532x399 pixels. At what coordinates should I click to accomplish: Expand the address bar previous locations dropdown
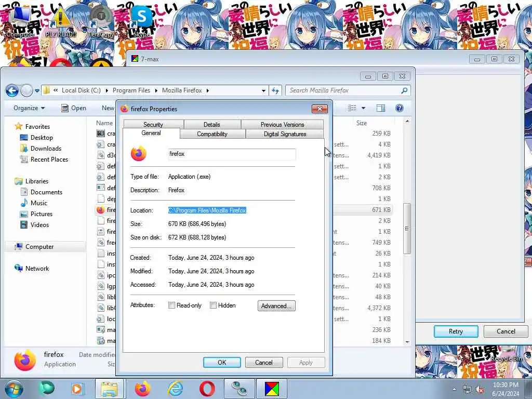tap(263, 90)
